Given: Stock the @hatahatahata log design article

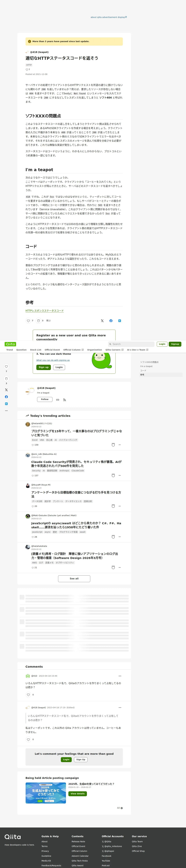Looking at the screenshot, I should click(x=113, y=567).
